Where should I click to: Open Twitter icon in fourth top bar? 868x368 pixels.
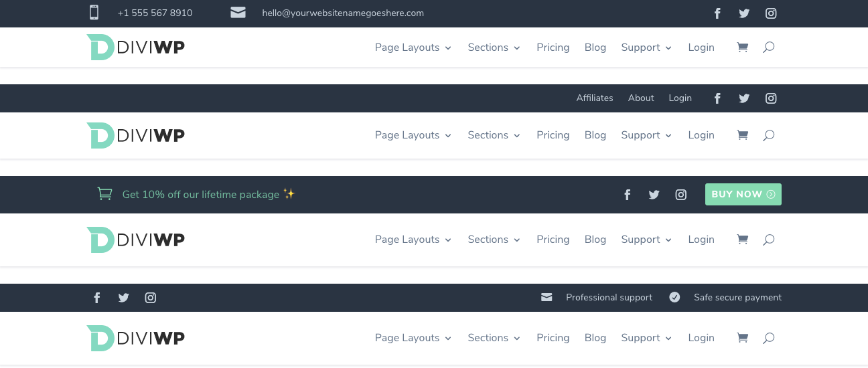click(x=124, y=298)
